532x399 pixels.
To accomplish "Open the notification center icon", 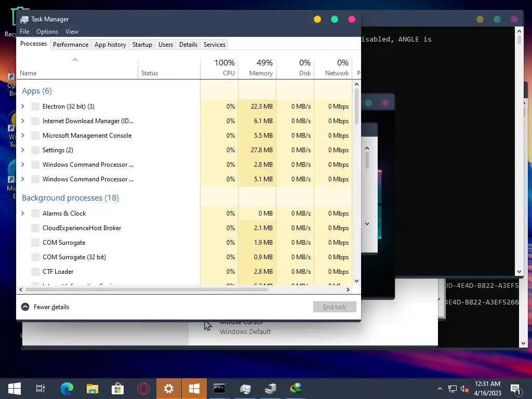I will tap(515, 389).
